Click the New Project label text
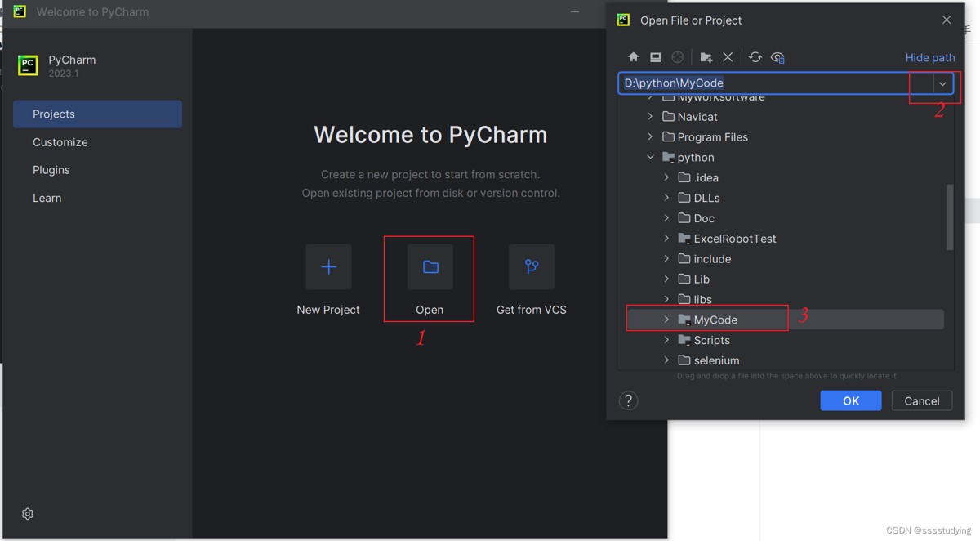Viewport: 980px width, 541px height. coord(328,310)
